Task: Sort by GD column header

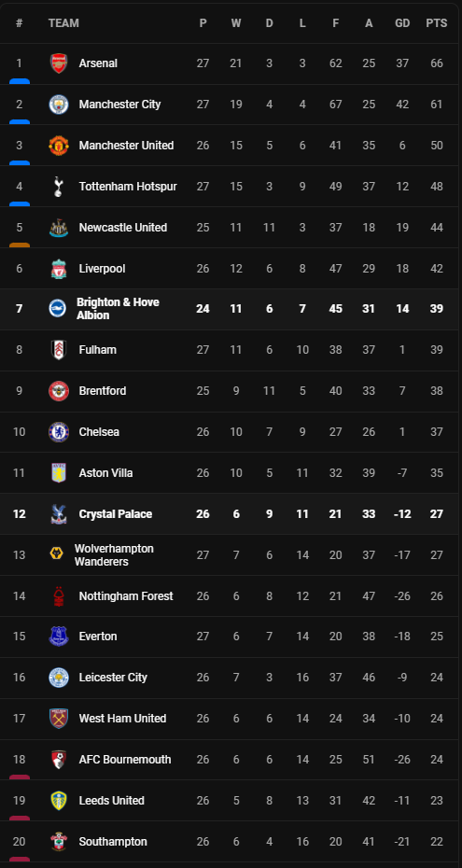Action: pyautogui.click(x=402, y=23)
